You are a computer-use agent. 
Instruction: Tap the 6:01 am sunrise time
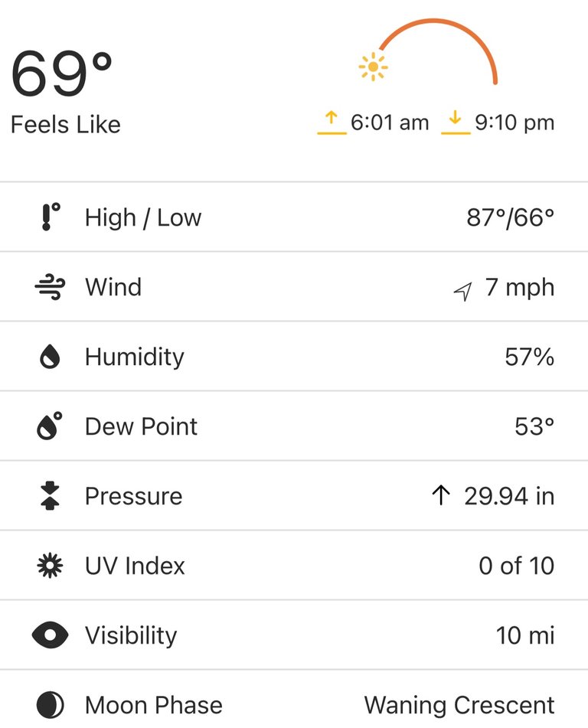[390, 122]
